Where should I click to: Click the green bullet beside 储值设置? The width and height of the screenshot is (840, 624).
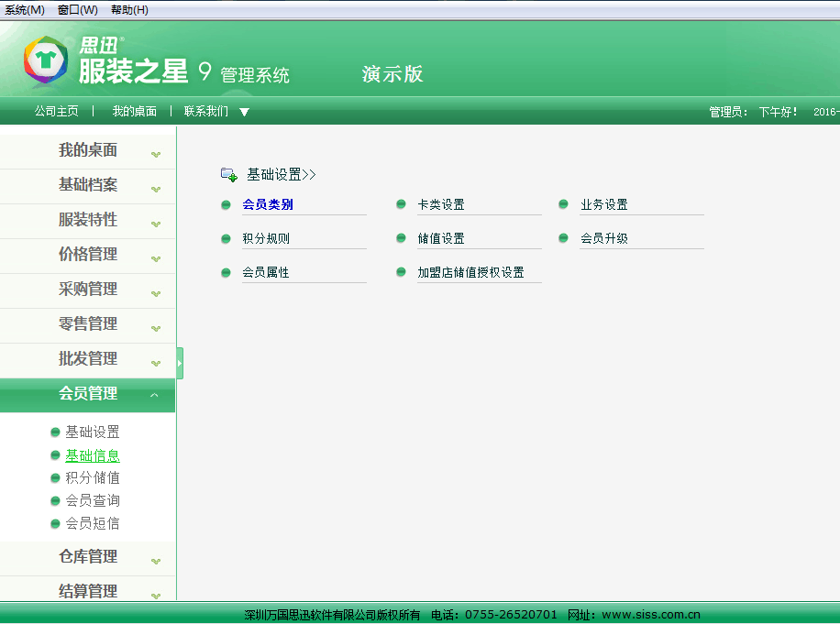click(x=401, y=238)
